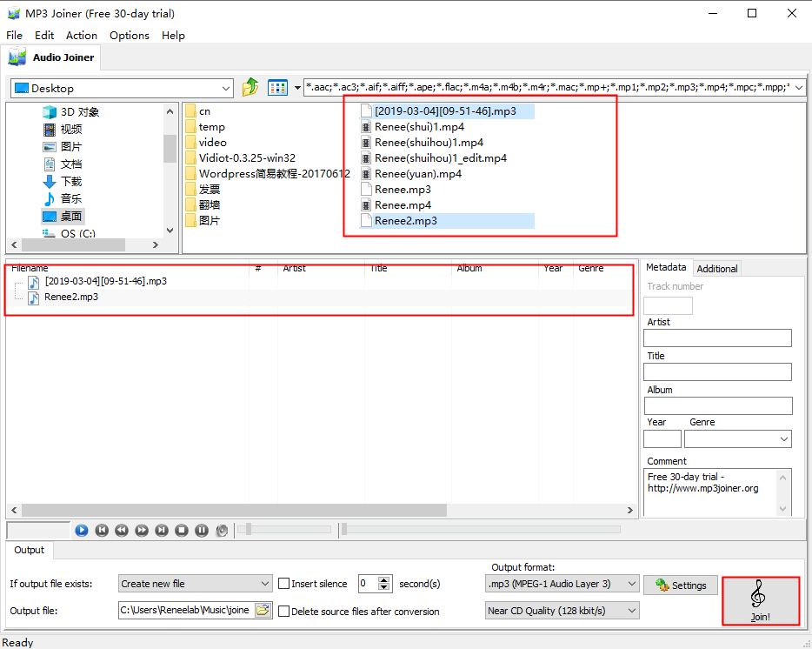812x649 pixels.
Task: Stop audio playback
Action: pos(181,530)
